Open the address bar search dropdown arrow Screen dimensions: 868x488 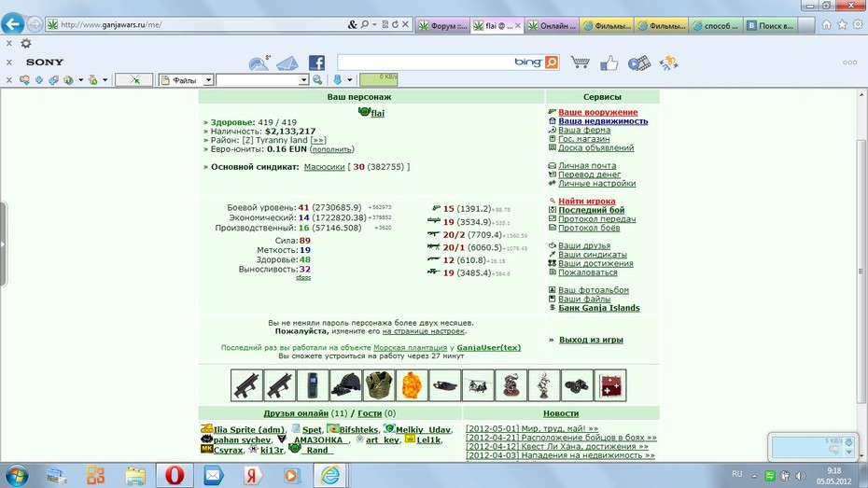click(x=374, y=24)
